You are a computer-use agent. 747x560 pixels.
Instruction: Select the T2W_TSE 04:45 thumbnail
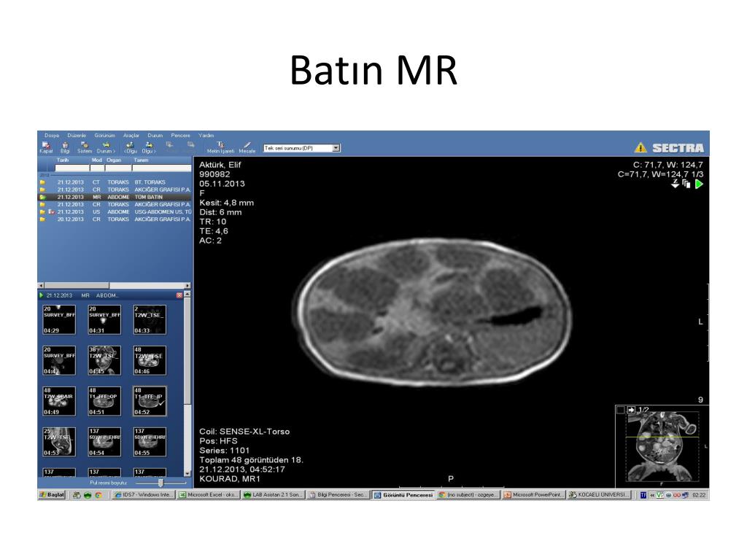104,360
